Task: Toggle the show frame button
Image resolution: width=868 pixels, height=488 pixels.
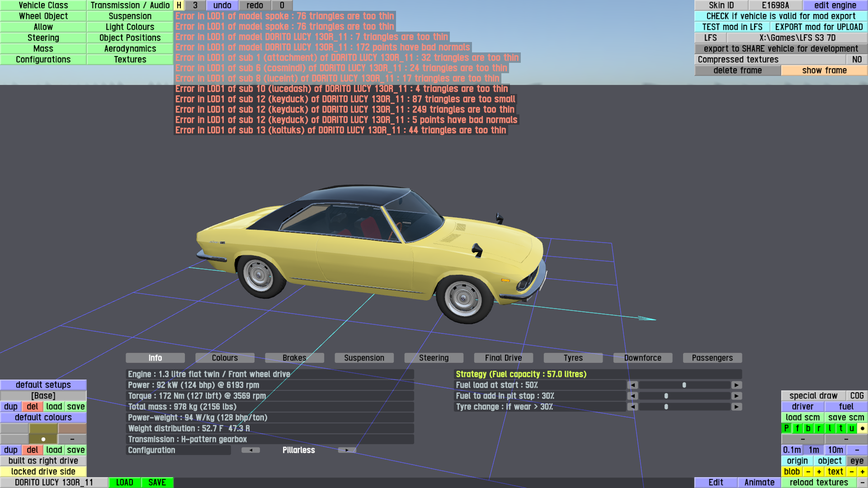Action: (824, 70)
